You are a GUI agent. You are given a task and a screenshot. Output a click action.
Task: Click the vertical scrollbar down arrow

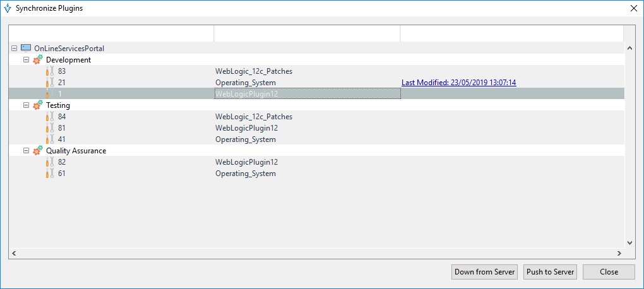tap(629, 242)
